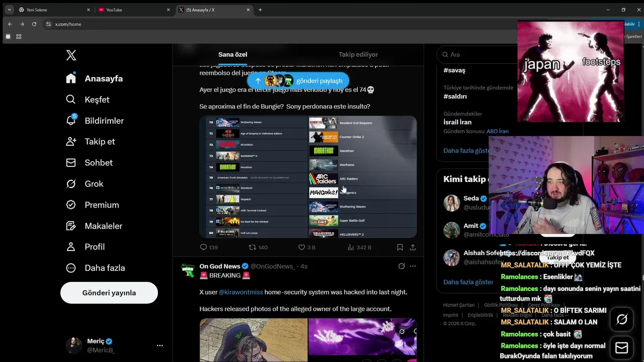644x362 pixels.
Task: Click browser forward arrow
Action: (x=22, y=24)
